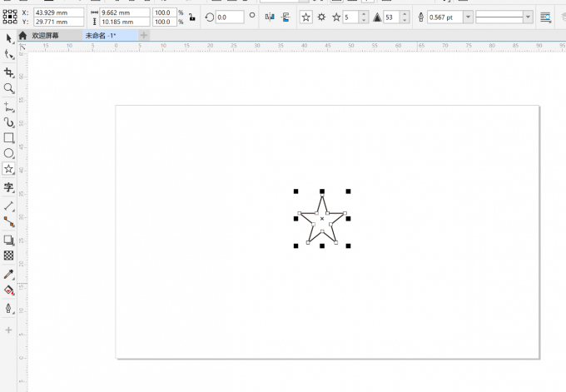Activate the Zoom magnifier tool

coord(9,88)
